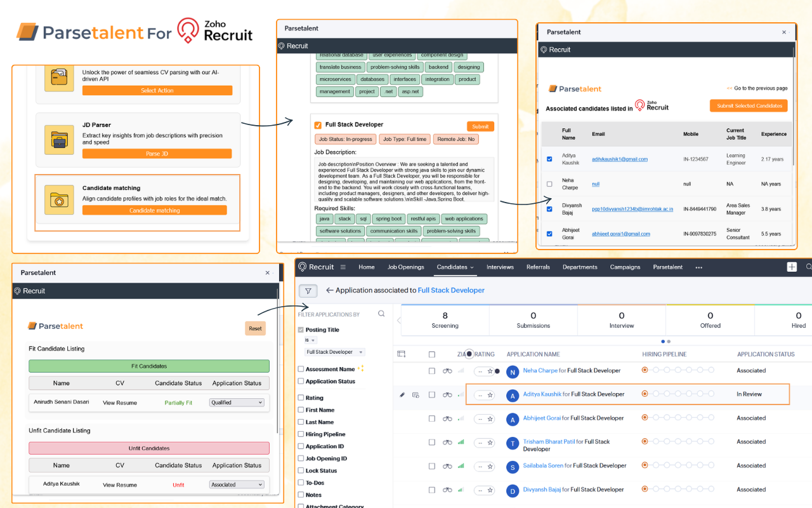Click the Candidate matching star folder icon
The image size is (812, 508).
[x=59, y=200]
